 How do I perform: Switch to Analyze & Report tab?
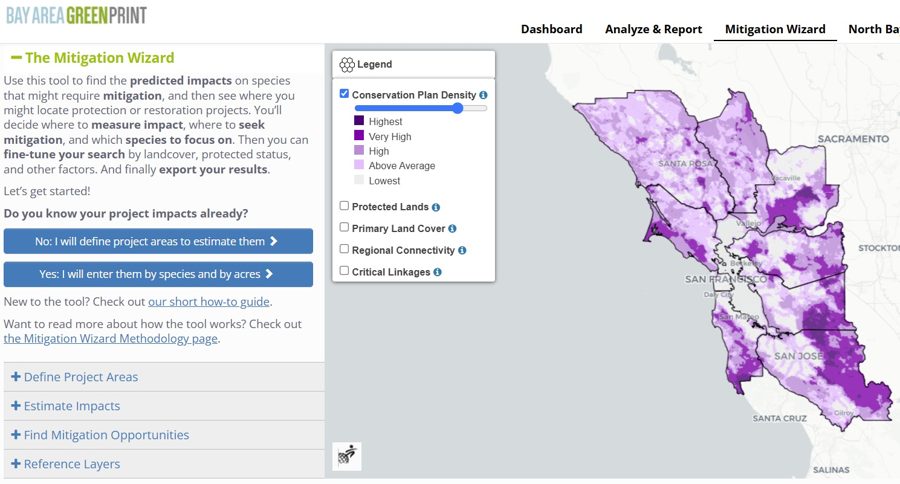[654, 29]
